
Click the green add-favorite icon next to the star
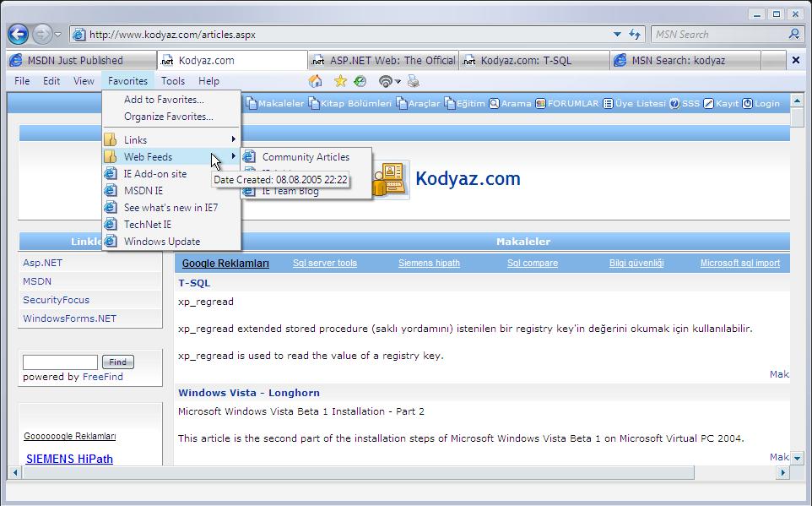[x=360, y=81]
